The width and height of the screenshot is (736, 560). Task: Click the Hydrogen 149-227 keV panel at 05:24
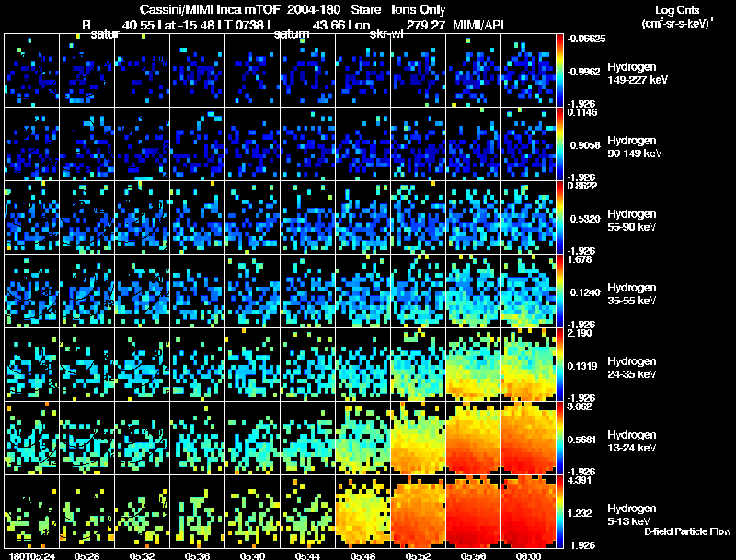tap(31, 71)
